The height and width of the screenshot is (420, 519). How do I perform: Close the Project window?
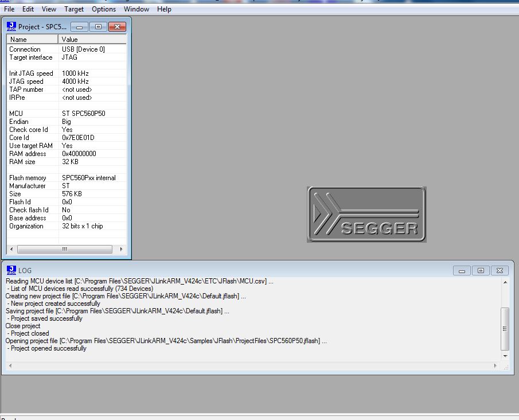tap(117, 27)
